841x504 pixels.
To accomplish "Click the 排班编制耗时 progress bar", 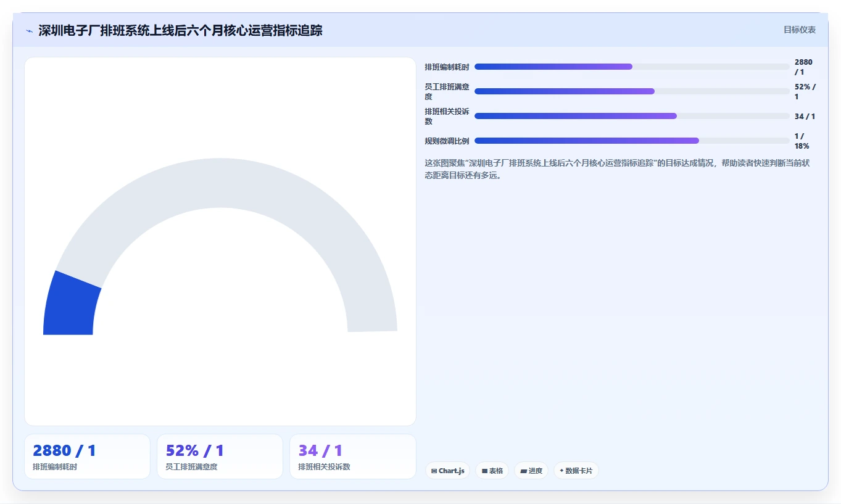I will coord(632,67).
